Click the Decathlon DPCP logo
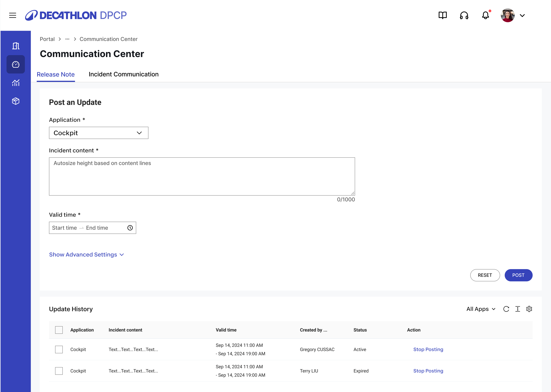The width and height of the screenshot is (551, 392). tap(76, 16)
